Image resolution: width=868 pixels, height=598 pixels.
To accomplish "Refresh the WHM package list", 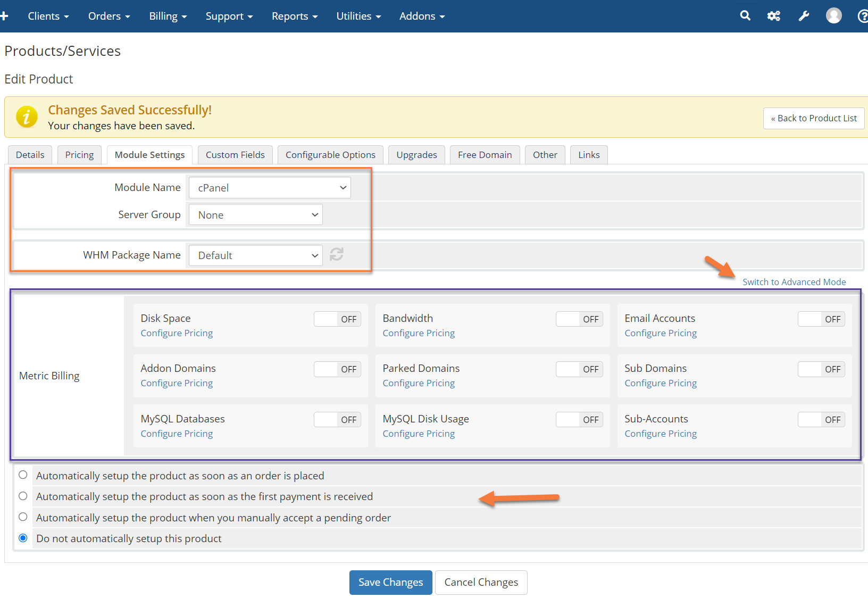I will 337,255.
